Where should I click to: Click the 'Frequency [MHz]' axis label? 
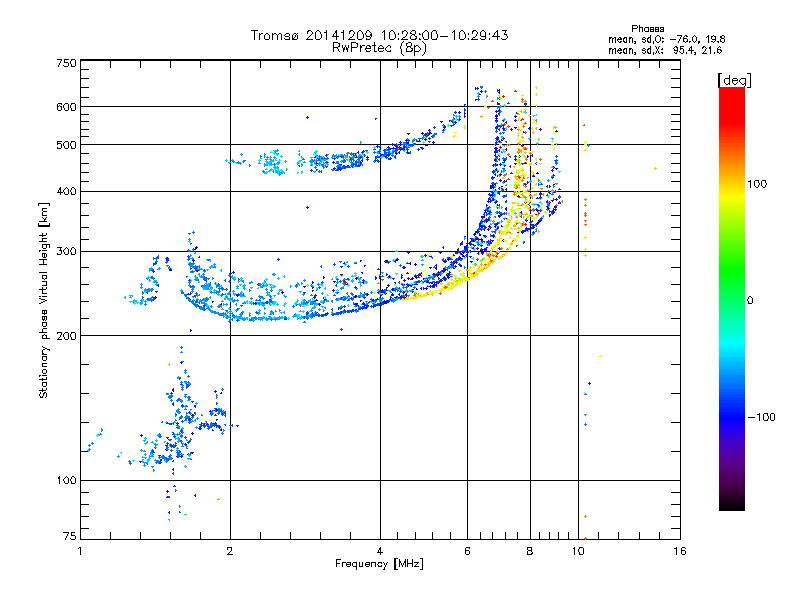[379, 564]
